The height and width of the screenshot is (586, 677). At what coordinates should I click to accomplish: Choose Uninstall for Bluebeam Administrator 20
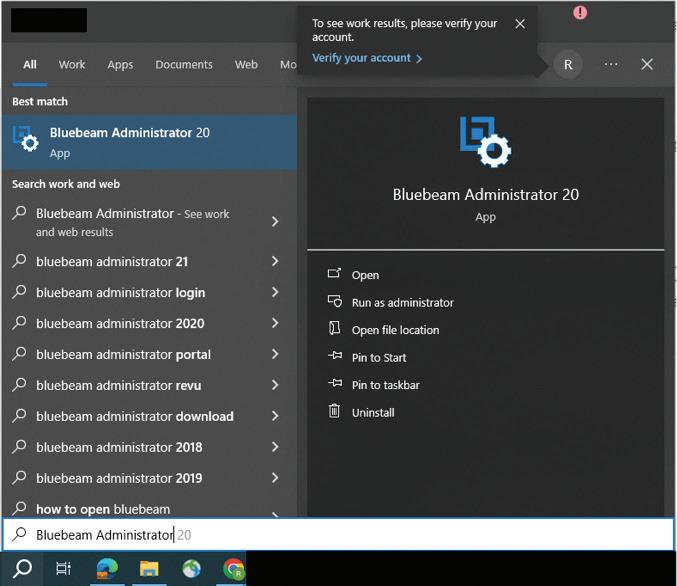tap(373, 412)
